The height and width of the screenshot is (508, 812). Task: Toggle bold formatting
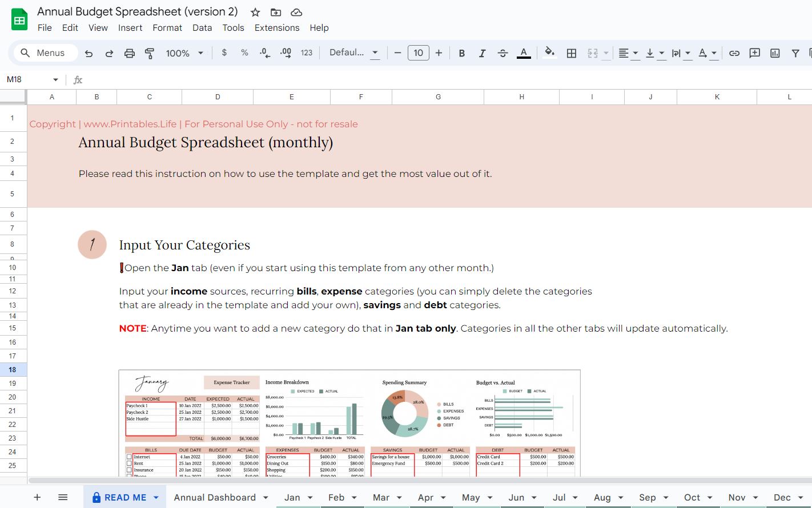[x=461, y=53]
